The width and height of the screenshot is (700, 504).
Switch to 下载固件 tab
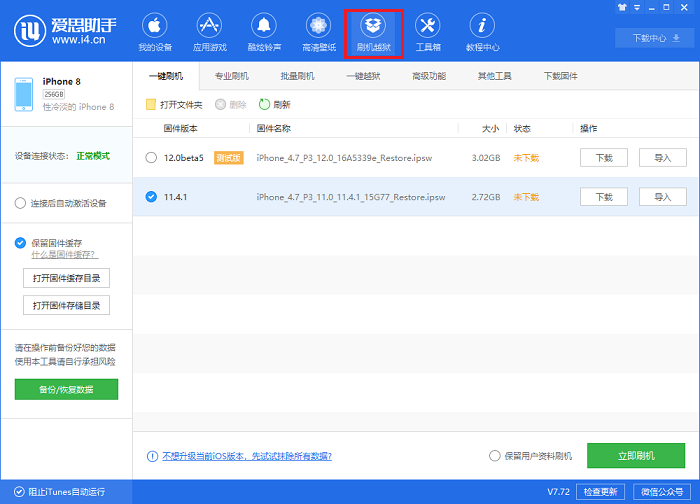[x=561, y=76]
